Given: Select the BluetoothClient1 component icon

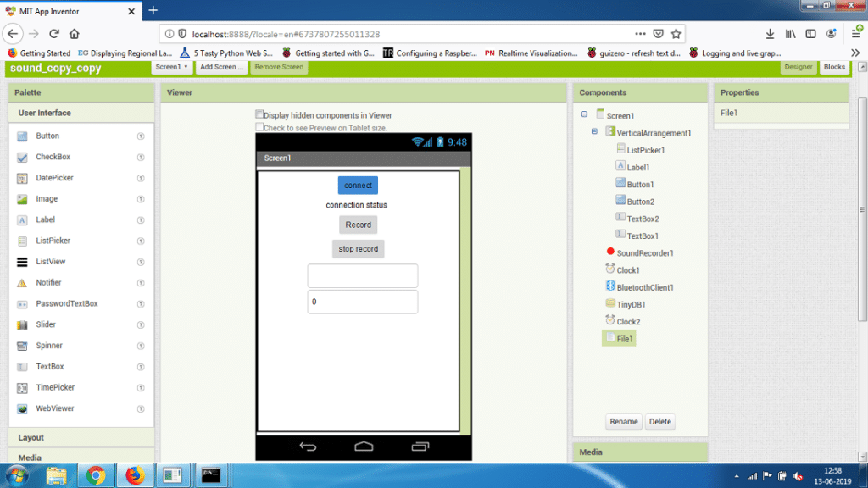Looking at the screenshot, I should point(610,287).
